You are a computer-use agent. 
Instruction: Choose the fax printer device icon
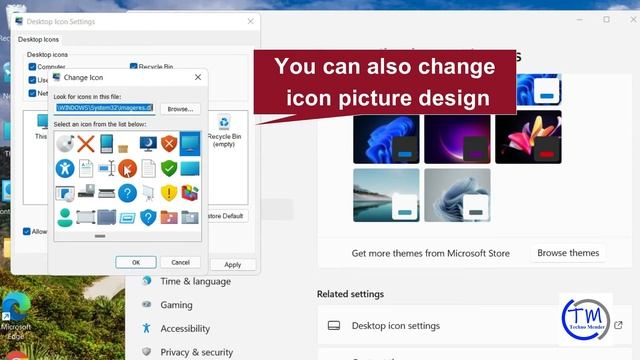click(86, 191)
